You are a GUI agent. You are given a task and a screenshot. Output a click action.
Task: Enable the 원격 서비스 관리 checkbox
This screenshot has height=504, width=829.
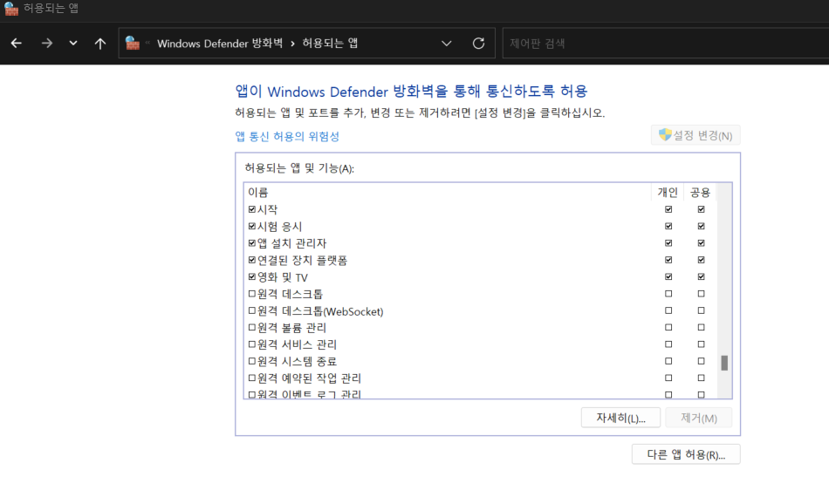click(x=251, y=344)
